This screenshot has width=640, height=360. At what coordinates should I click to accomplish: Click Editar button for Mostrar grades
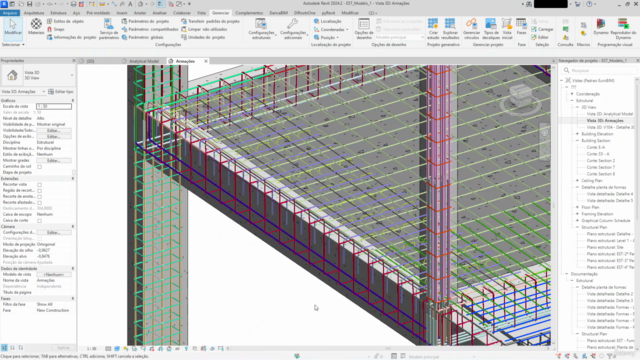pos(53,160)
